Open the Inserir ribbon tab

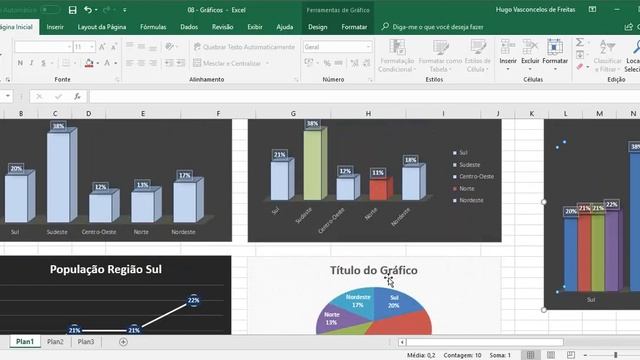(x=55, y=27)
